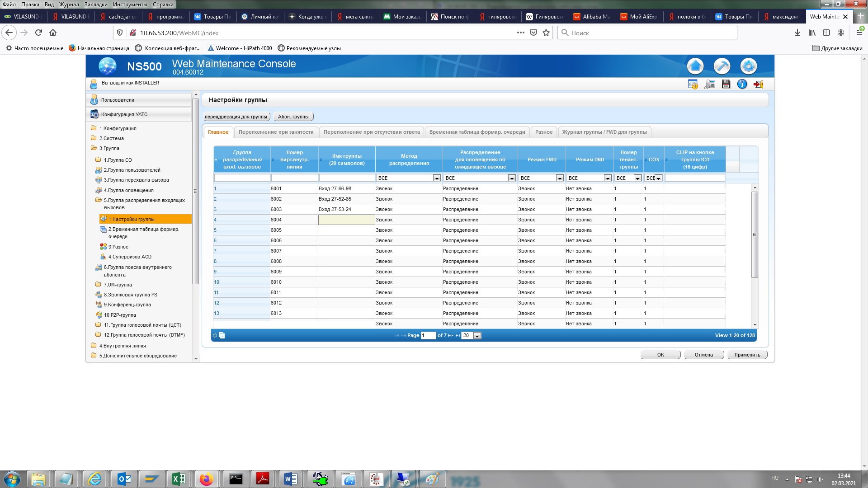Image resolution: width=868 pixels, height=488 pixels.
Task: Click the page number input in pager
Action: [x=428, y=335]
